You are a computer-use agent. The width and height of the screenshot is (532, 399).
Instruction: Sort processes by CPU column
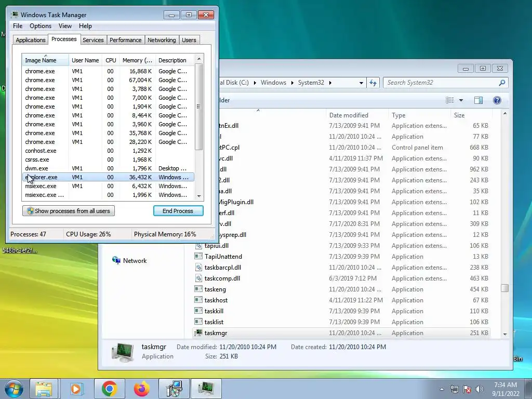(x=111, y=60)
